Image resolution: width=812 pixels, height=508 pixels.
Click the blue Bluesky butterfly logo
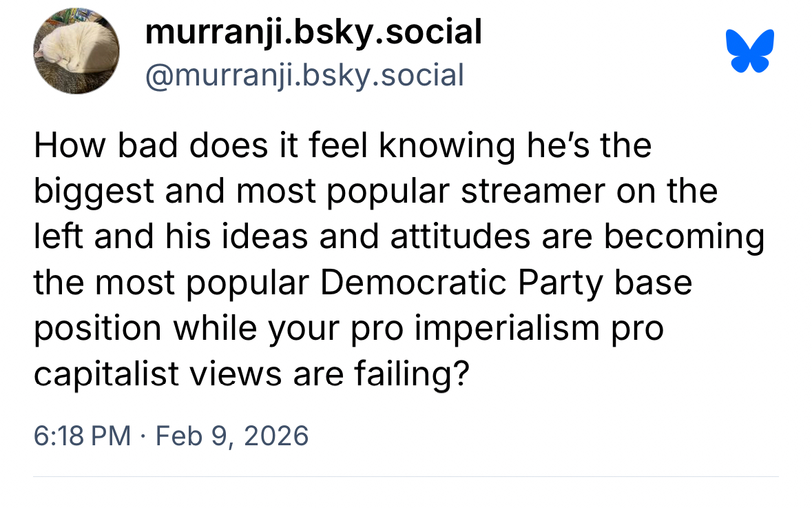(750, 51)
